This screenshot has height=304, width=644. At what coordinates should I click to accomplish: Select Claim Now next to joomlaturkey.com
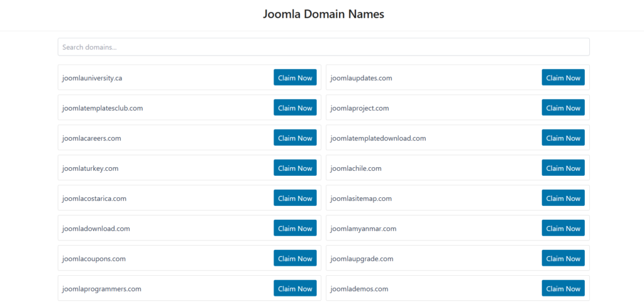tap(295, 168)
